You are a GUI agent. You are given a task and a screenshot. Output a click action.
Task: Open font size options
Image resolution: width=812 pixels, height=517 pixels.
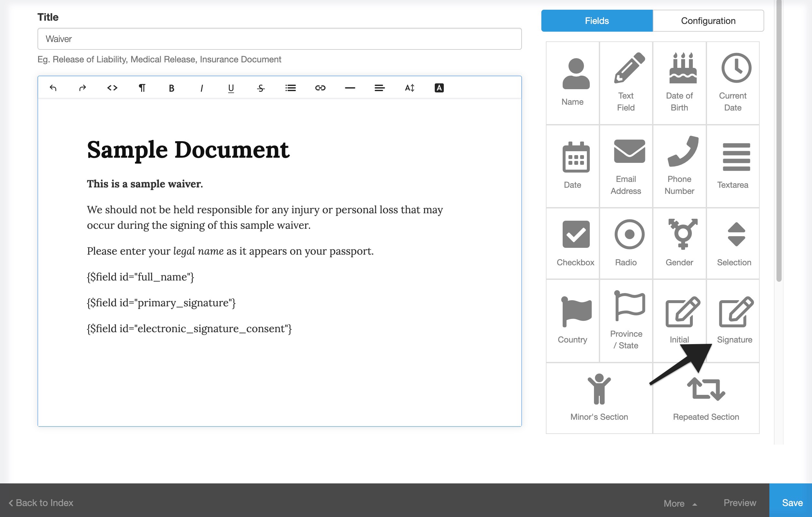click(x=409, y=88)
